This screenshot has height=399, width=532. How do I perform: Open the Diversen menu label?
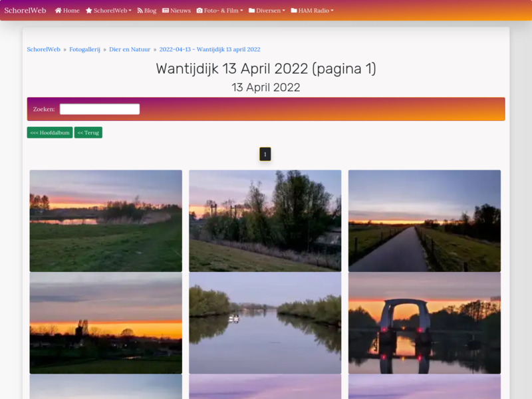click(x=269, y=11)
